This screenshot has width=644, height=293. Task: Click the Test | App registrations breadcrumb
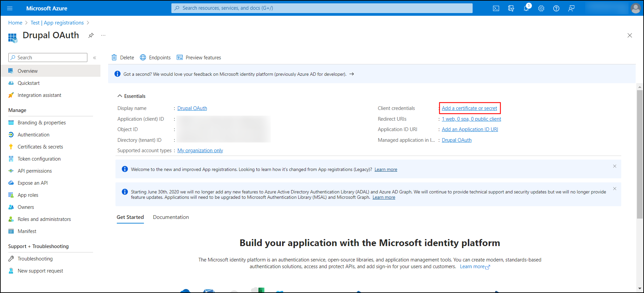pos(57,23)
